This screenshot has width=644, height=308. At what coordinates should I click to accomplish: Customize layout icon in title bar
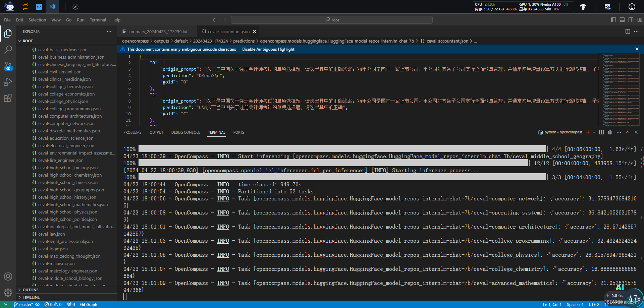pyautogui.click(x=640, y=20)
